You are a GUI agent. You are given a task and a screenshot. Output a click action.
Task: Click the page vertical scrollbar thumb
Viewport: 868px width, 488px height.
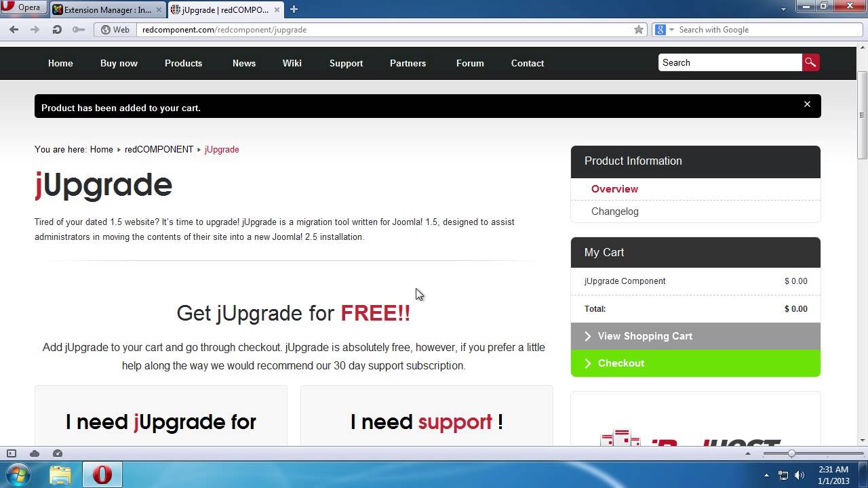862,115
